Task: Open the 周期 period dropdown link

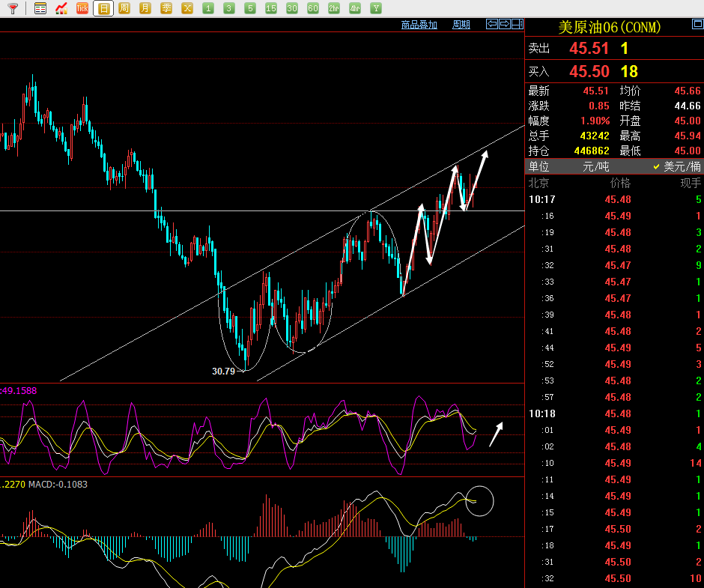Action: click(x=461, y=25)
